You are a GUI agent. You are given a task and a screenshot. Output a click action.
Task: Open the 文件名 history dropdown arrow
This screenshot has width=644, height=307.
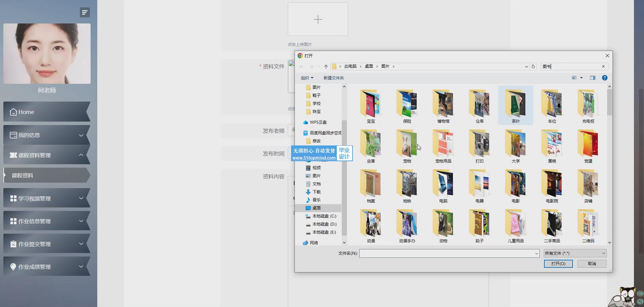click(537, 253)
